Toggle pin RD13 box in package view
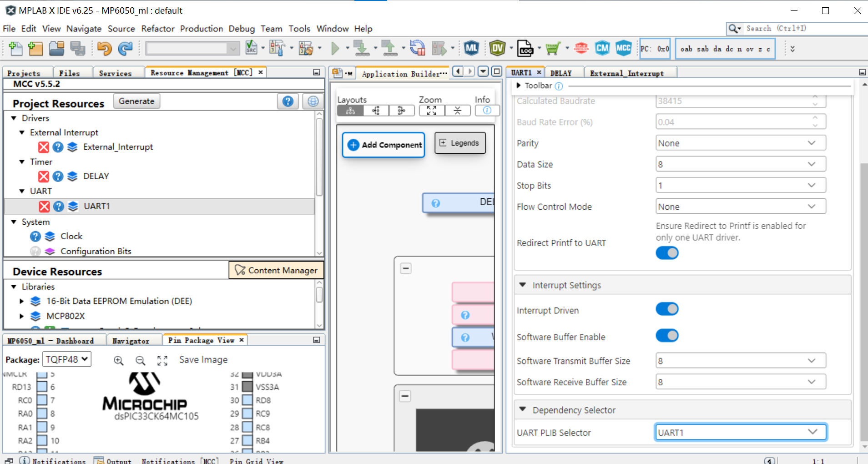This screenshot has width=868, height=464. 42,387
